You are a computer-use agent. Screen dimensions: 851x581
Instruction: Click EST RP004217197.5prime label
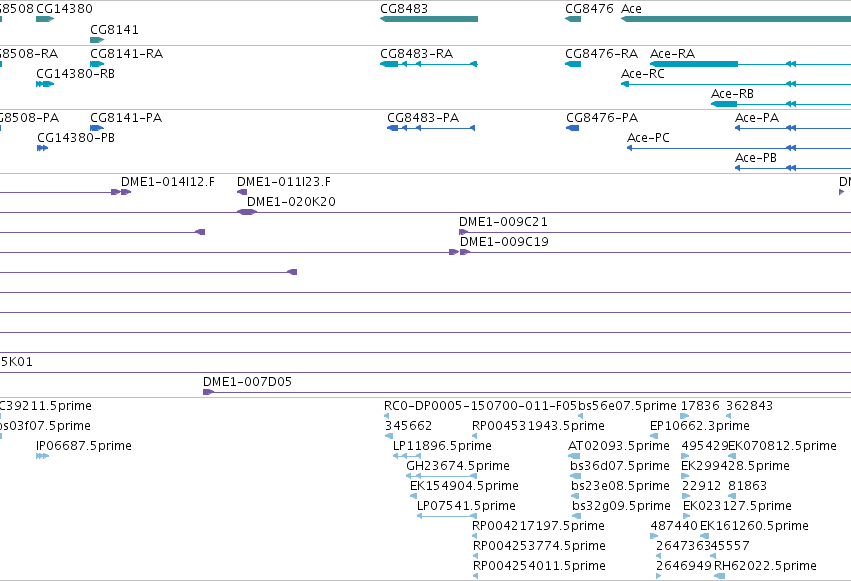pos(538,526)
